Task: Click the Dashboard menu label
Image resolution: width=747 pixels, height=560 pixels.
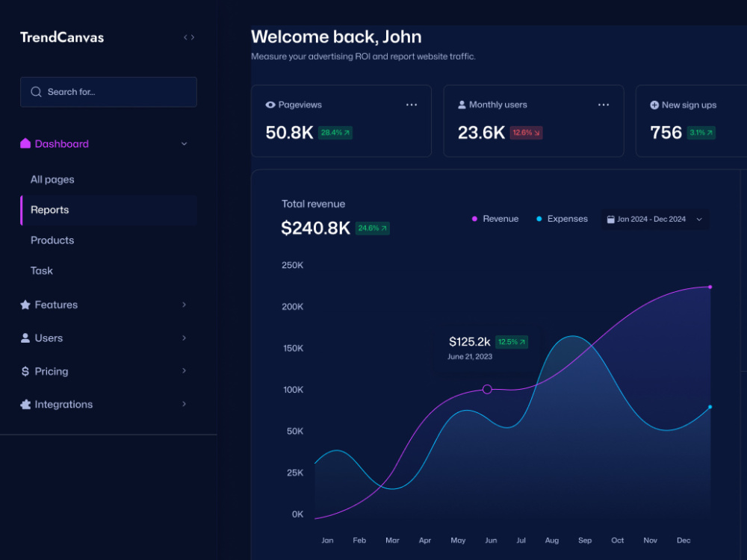Action: [61, 144]
